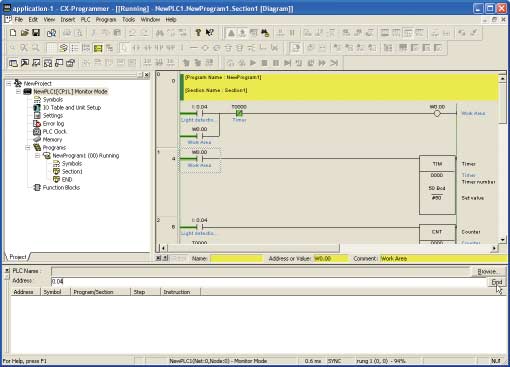Close the project workspace panel
Image resolution: width=510 pixels, height=367 pixels.
tap(147, 75)
